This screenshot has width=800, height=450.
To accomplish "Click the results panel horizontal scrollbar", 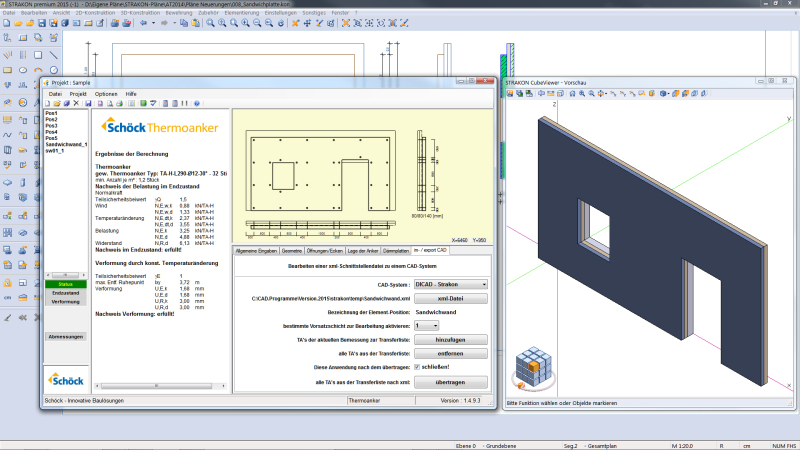I will (161, 386).
